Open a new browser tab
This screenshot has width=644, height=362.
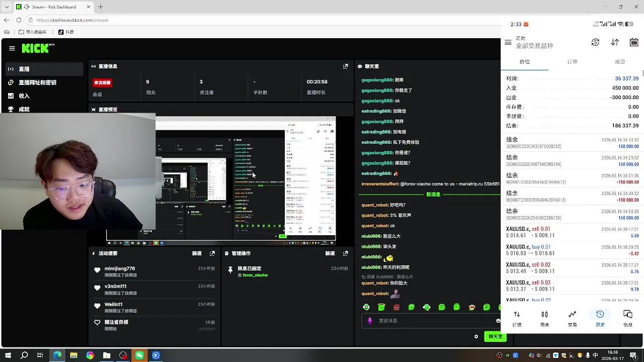pyautogui.click(x=101, y=7)
